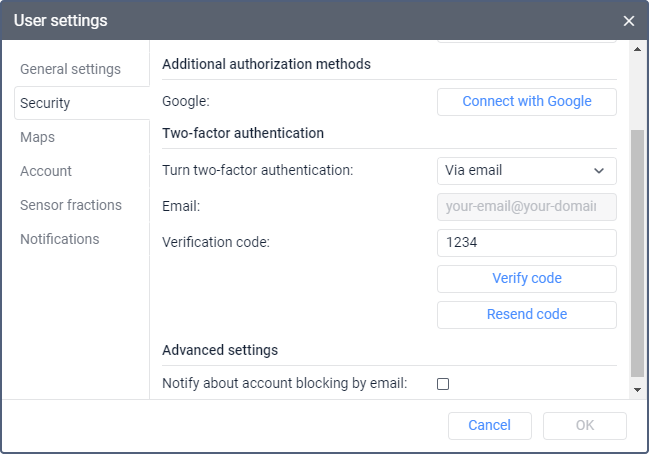Click the scrollbar down arrow
Viewport: 649px width, 454px height.
tap(638, 391)
